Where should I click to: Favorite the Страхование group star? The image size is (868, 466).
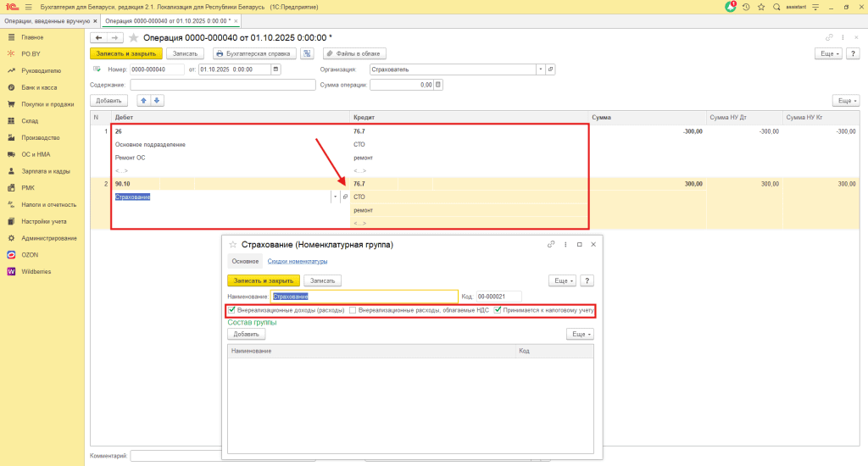coord(233,245)
